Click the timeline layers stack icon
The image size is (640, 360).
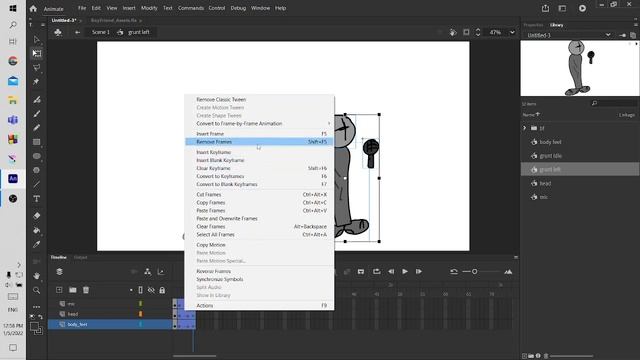click(59, 272)
